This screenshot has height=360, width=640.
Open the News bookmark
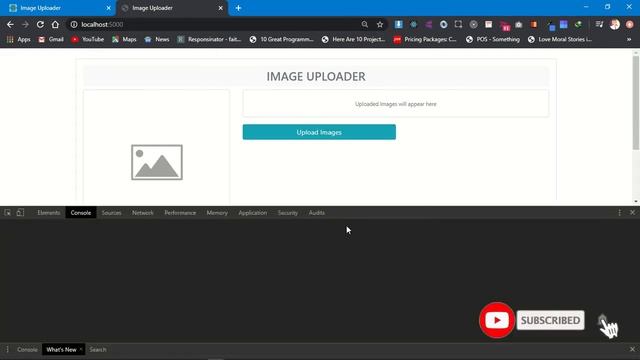point(157,40)
